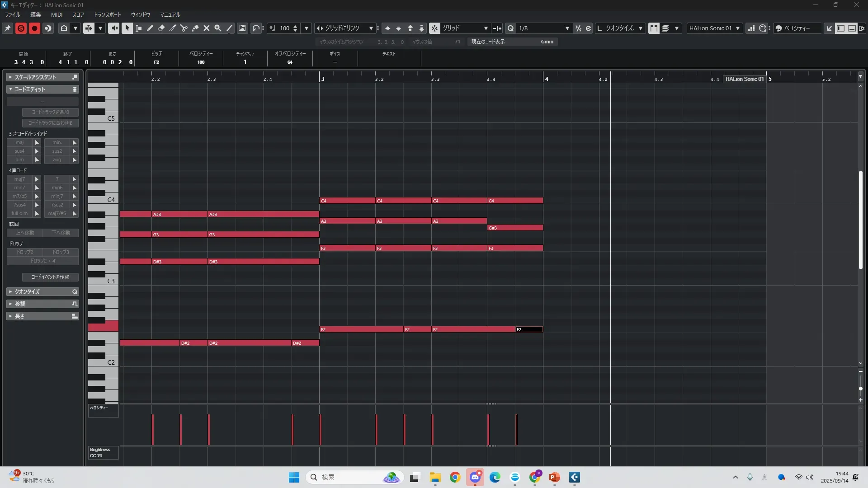Image resolution: width=868 pixels, height=488 pixels.
Task: Open the トランスポート menu
Action: (x=107, y=14)
